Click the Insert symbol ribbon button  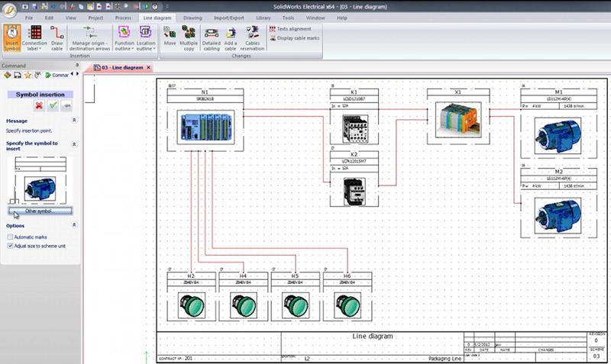(x=11, y=37)
